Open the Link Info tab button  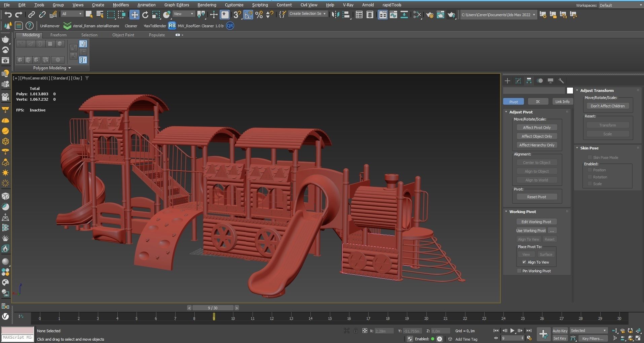tap(562, 102)
